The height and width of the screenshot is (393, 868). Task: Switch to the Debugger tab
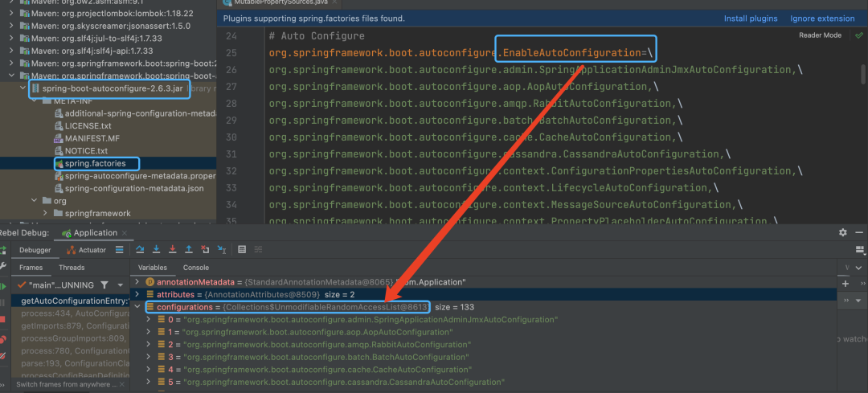pos(35,250)
